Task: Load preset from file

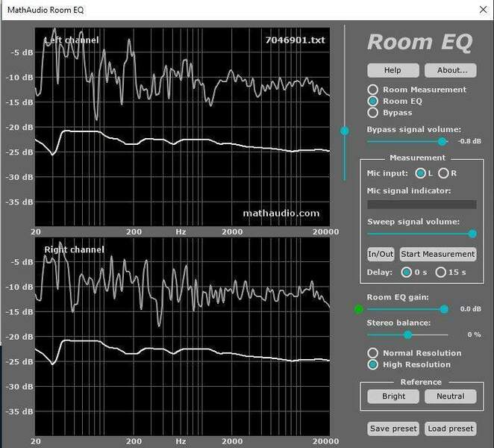Action: pos(451,429)
